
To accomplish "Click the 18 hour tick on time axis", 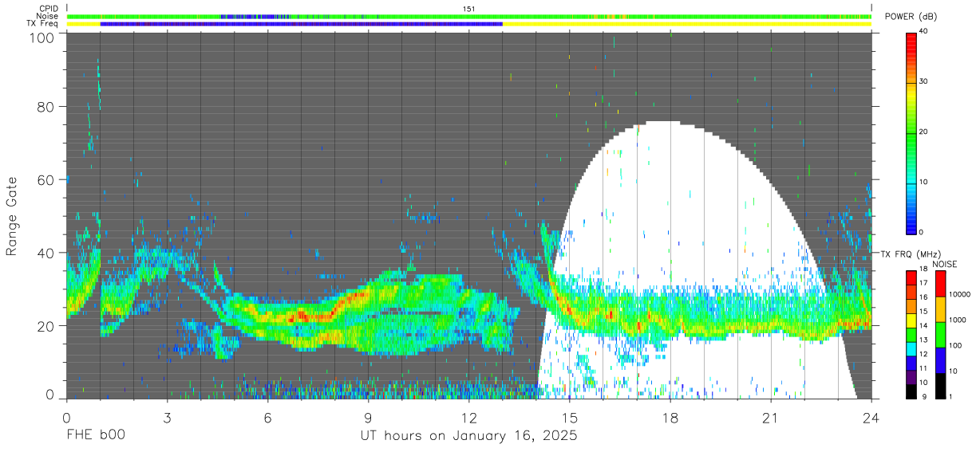I will click(670, 418).
